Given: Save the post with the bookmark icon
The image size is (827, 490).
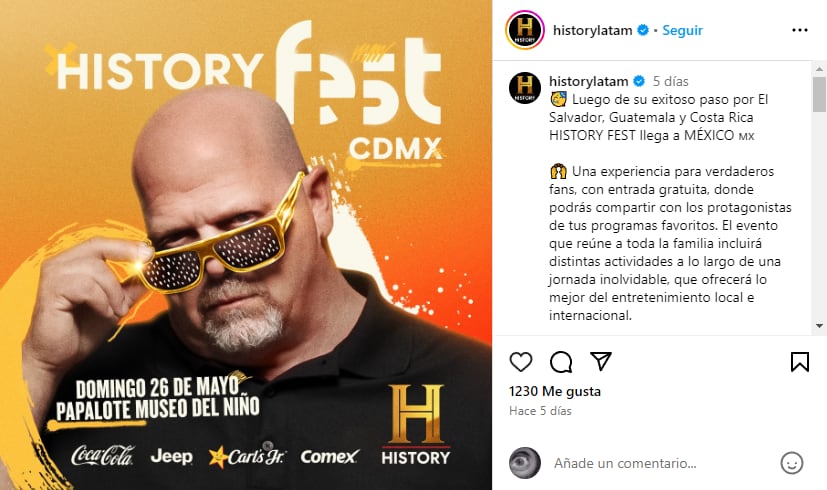Looking at the screenshot, I should 800,362.
